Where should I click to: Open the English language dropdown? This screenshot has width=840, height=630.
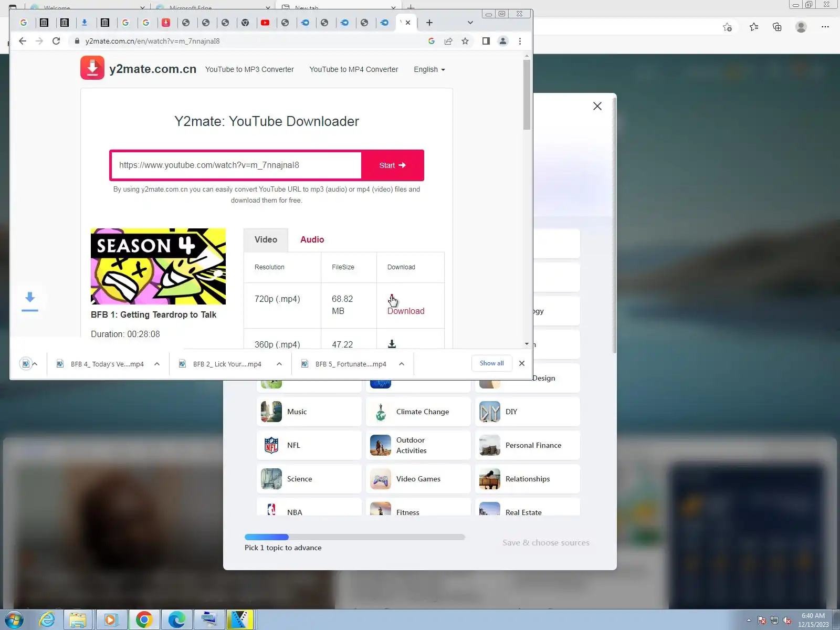click(x=429, y=69)
